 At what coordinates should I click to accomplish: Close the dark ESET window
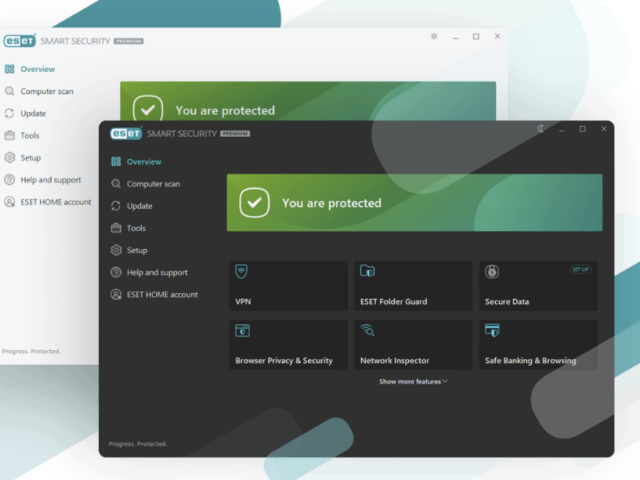[604, 129]
